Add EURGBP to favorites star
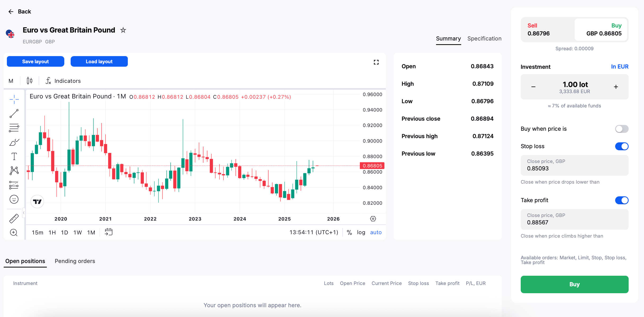 click(123, 30)
